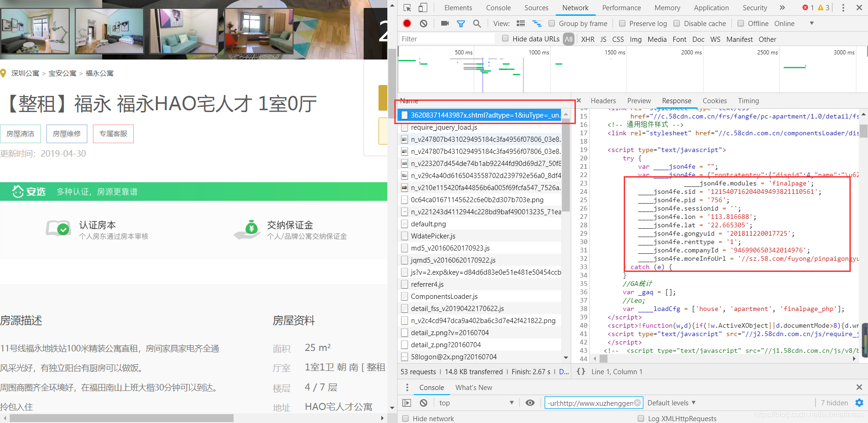The width and height of the screenshot is (868, 423).
Task: Click the 房屋清洁 tag button
Action: point(20,134)
